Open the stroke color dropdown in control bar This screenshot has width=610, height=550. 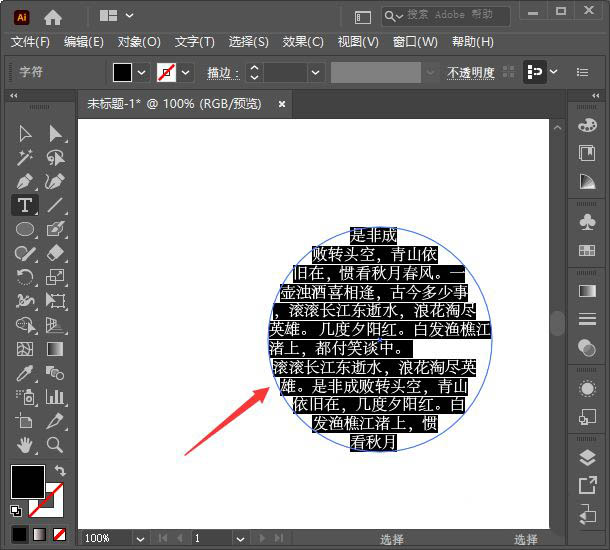(x=186, y=72)
